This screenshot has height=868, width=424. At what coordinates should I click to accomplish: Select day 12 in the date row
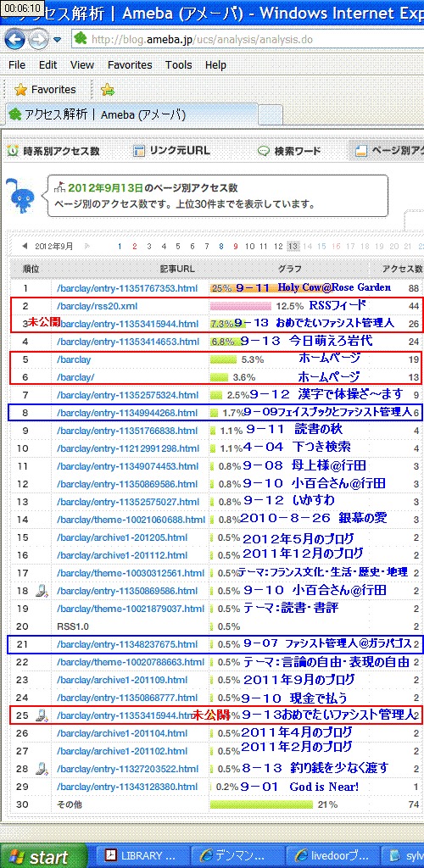[278, 246]
